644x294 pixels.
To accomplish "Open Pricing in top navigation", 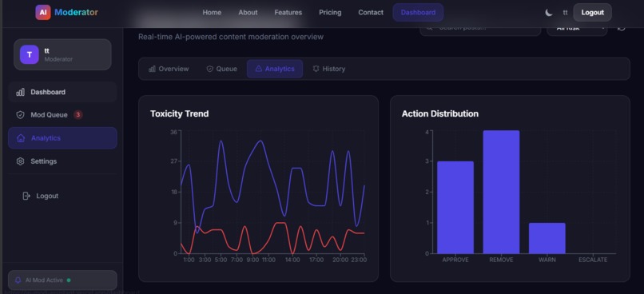I will tap(330, 12).
